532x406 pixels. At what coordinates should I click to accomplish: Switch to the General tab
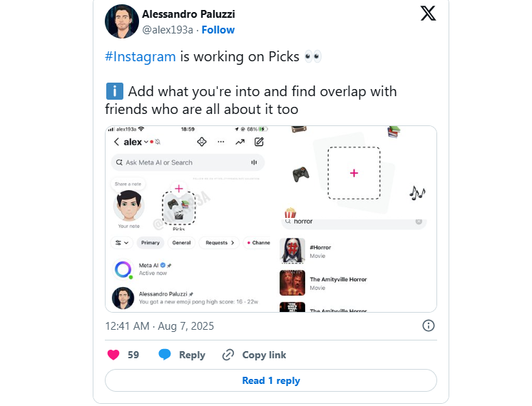(182, 243)
